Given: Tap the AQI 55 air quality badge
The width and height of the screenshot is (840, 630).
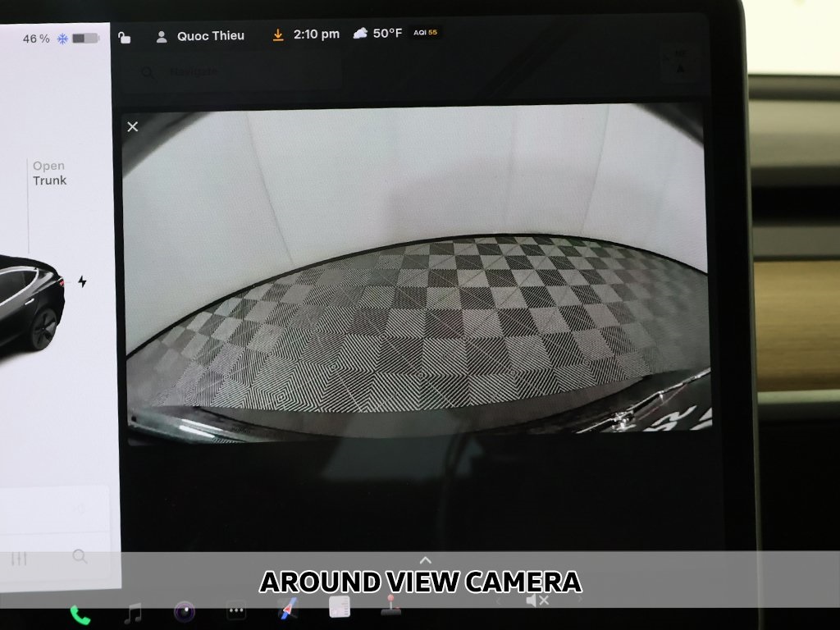Looking at the screenshot, I should click(425, 34).
